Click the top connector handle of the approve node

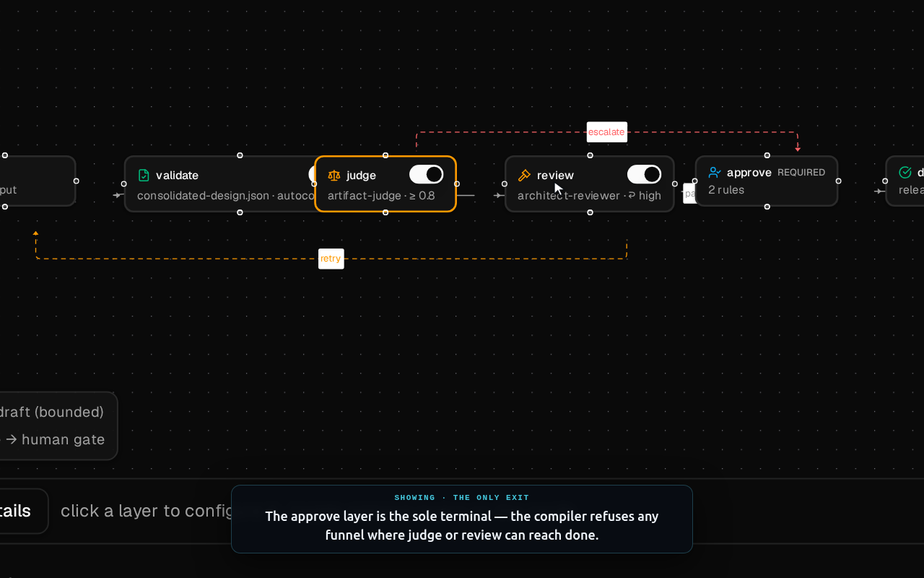[767, 155]
